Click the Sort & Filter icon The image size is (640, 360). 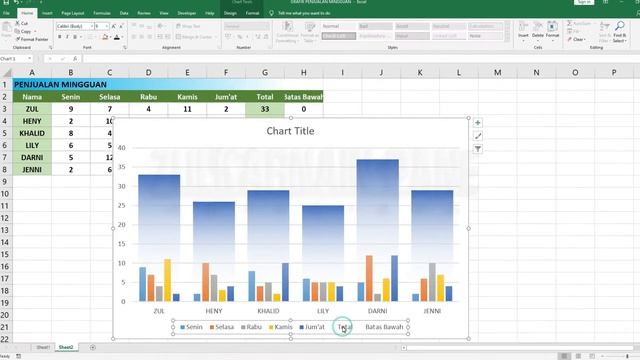[604, 27]
